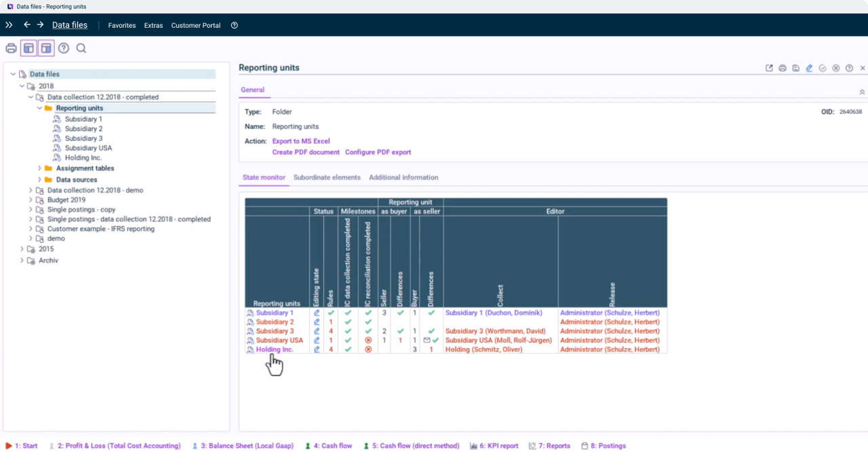Switch to the Additional information tab
868x456 pixels.
(x=403, y=177)
